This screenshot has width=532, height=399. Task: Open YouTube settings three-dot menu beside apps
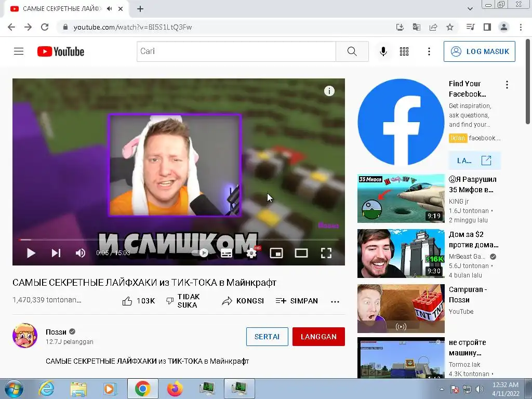click(x=429, y=51)
